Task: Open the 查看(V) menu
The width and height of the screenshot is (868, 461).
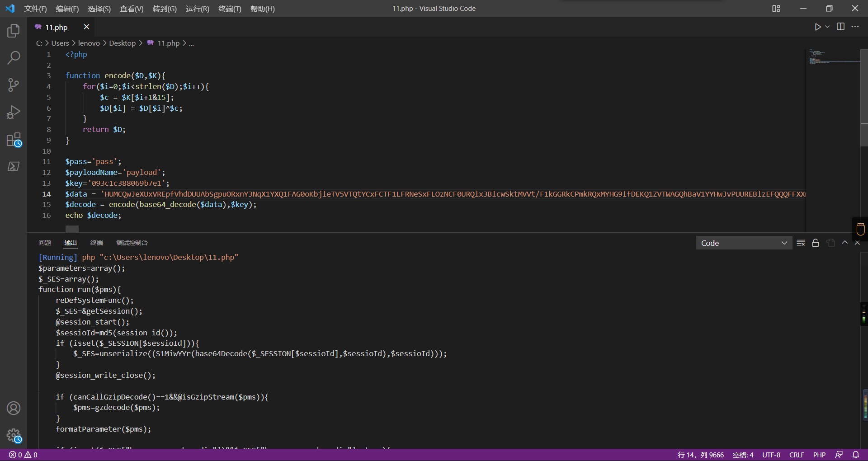Action: pyautogui.click(x=132, y=9)
